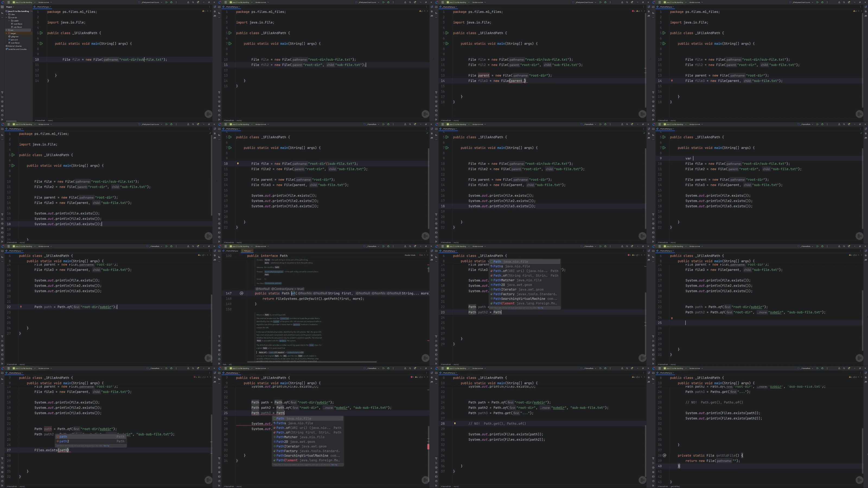Open IDE settings gear in Project-tree frame
Screen dimensions: 868x488
click(198, 2)
